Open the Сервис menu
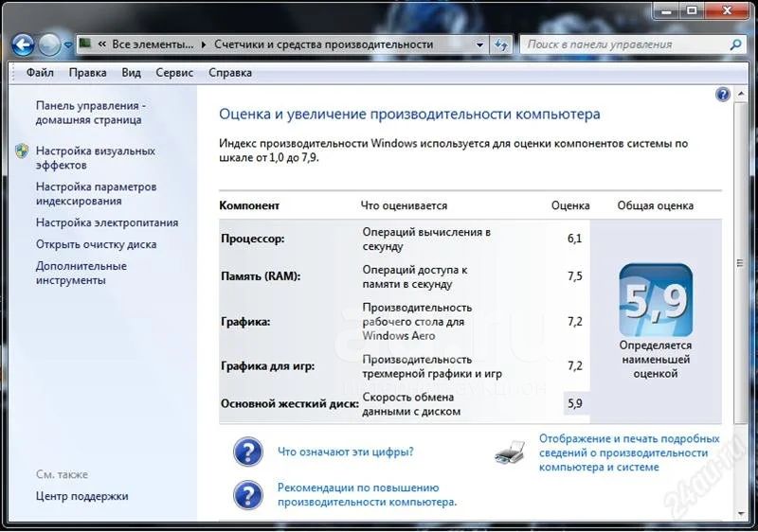This screenshot has height=532, width=758. point(174,73)
